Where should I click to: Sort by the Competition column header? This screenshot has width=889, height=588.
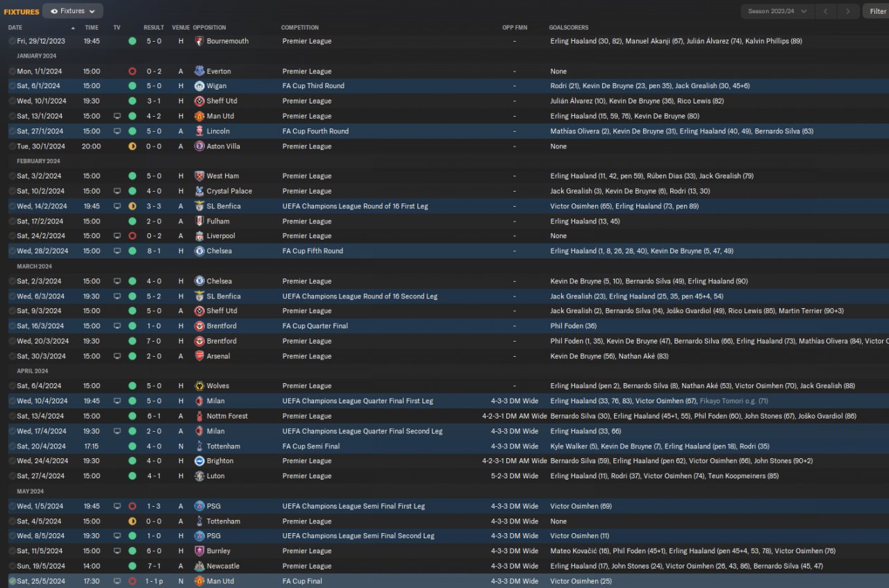point(300,28)
